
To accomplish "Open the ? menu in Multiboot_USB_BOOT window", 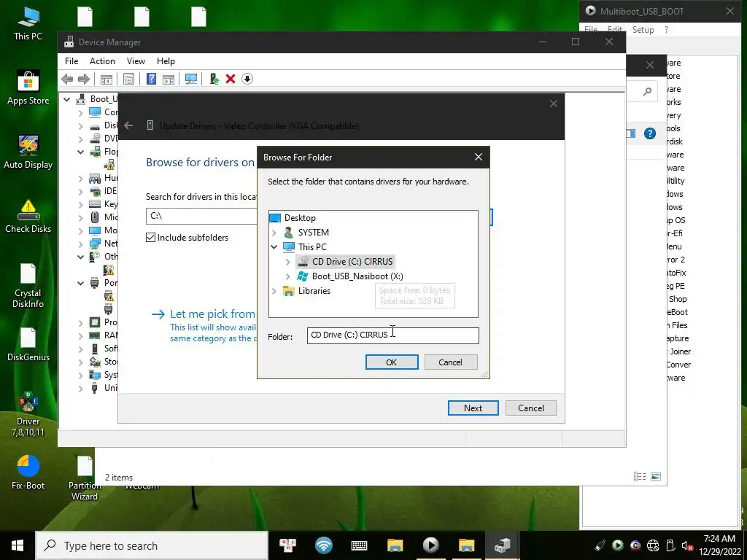I will coord(666,29).
